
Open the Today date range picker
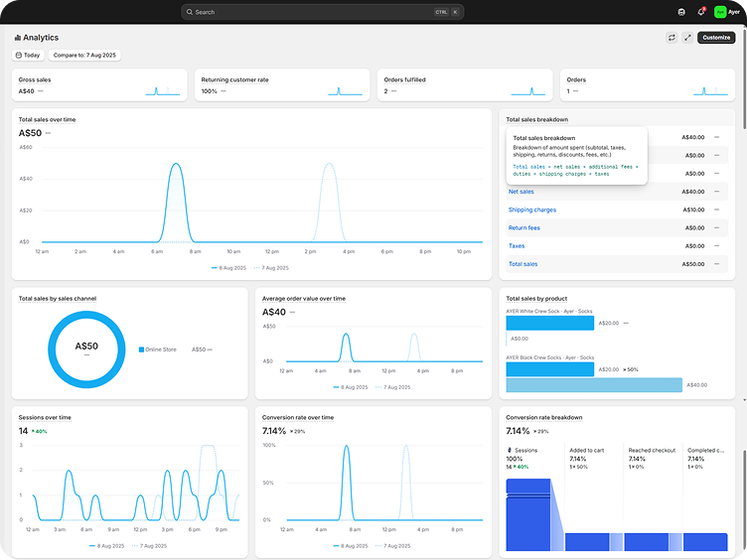point(28,56)
